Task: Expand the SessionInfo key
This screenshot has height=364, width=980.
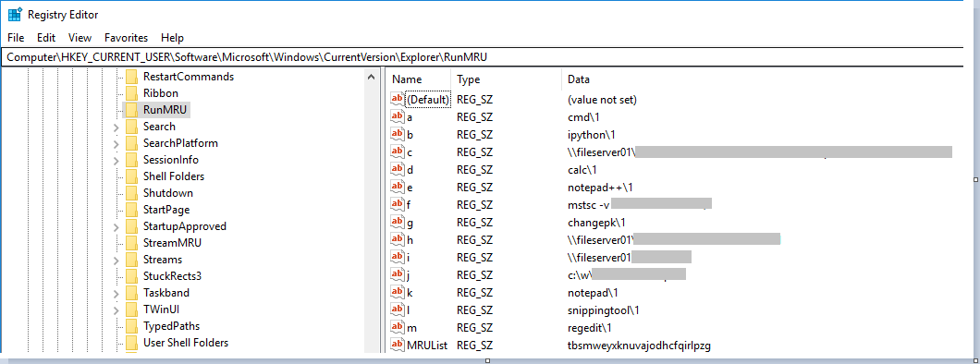Action: 116,161
